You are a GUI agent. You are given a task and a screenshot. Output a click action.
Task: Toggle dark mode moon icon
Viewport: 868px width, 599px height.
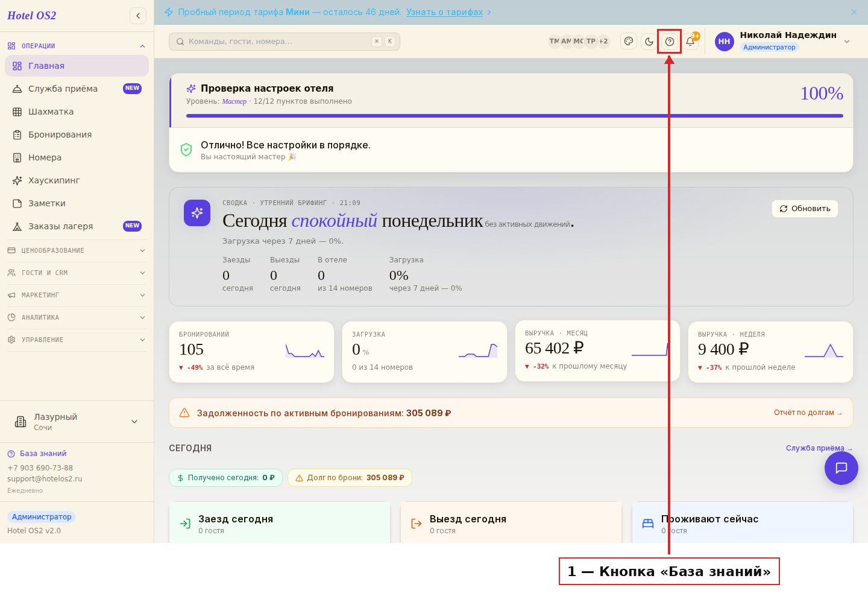coord(649,42)
